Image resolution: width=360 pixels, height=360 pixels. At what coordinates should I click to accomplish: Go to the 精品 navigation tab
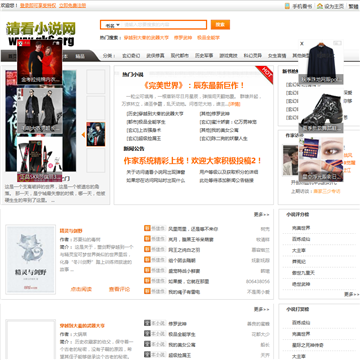80,56
